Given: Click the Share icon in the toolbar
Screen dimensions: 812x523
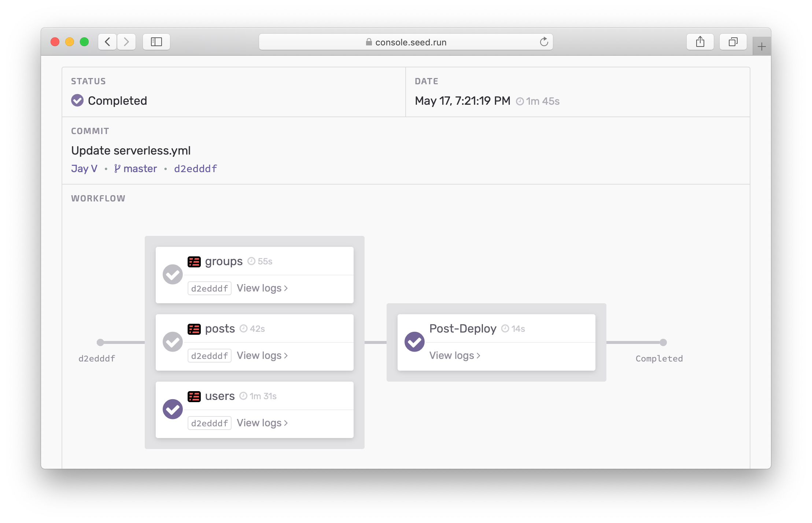Looking at the screenshot, I should pyautogui.click(x=700, y=42).
